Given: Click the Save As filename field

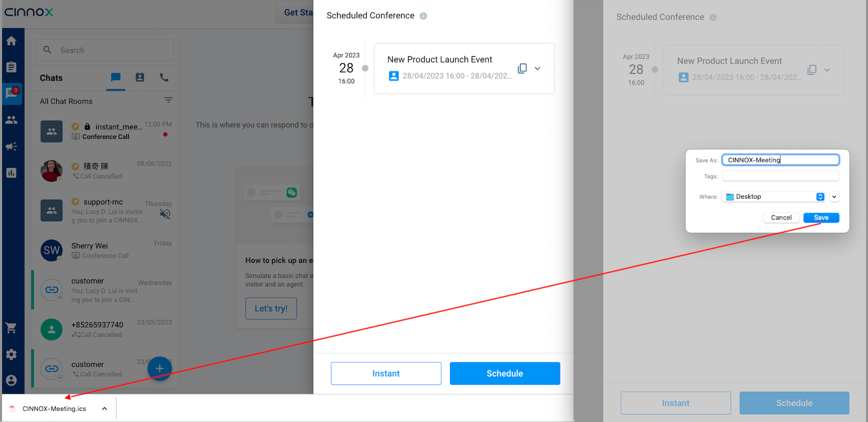Looking at the screenshot, I should pyautogui.click(x=780, y=160).
